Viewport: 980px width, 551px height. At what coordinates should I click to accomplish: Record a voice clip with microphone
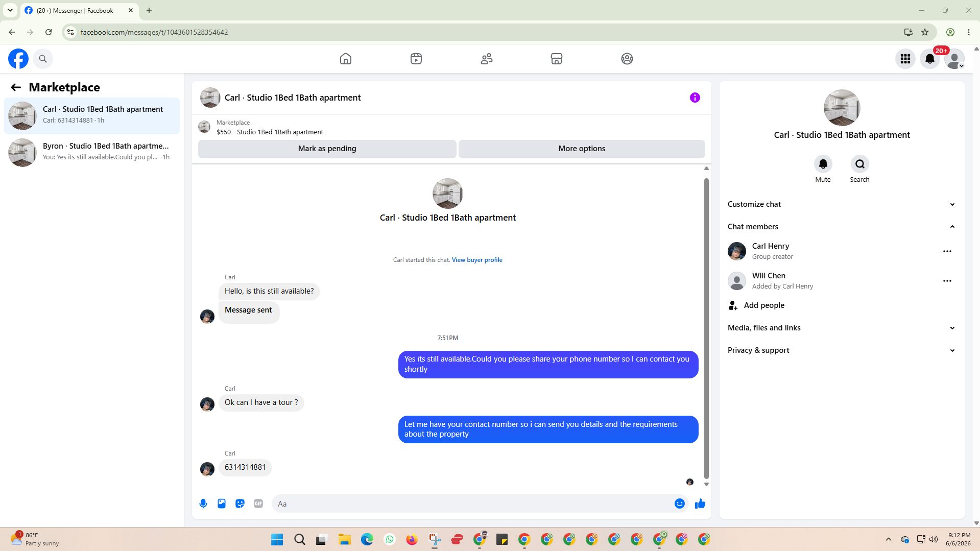(203, 504)
